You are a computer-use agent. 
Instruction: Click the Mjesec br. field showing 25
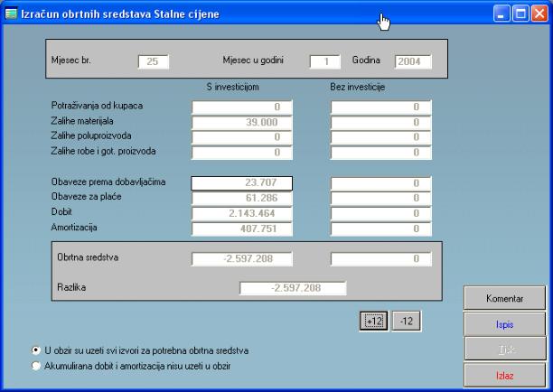pyautogui.click(x=153, y=61)
